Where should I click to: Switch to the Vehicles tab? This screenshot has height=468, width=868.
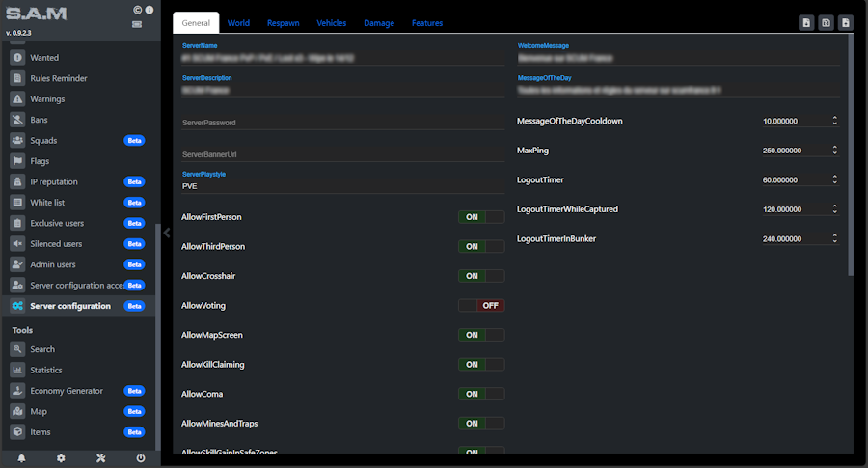pyautogui.click(x=331, y=22)
